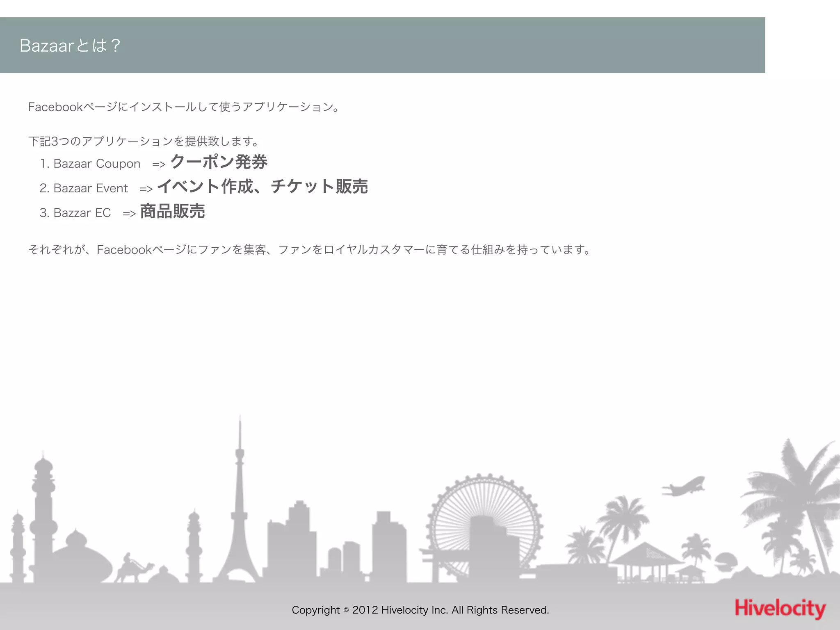Screen dimensions: 840x630
Task: Click the sentence starting 'それぞれが、Facebookページに'
Action: pyautogui.click(x=310, y=249)
